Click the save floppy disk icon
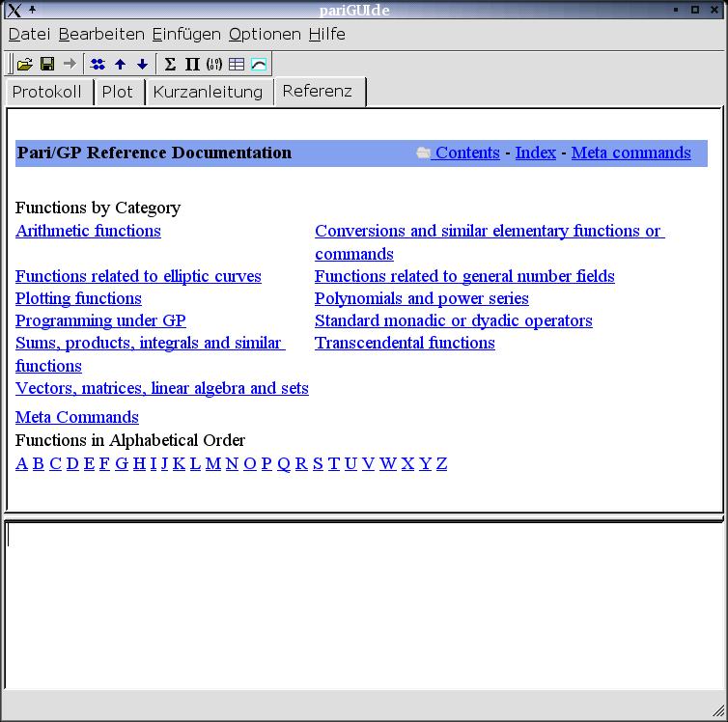Viewport: 728px width, 722px height. (x=46, y=65)
